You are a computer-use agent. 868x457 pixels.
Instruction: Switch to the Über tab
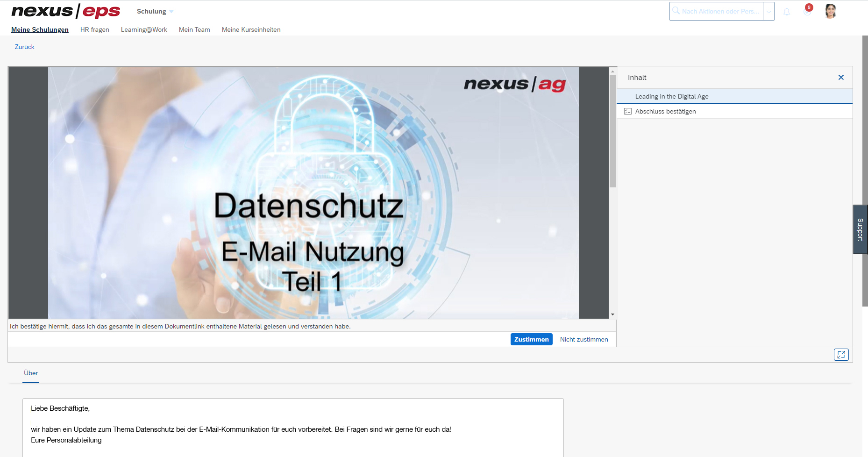[31, 373]
